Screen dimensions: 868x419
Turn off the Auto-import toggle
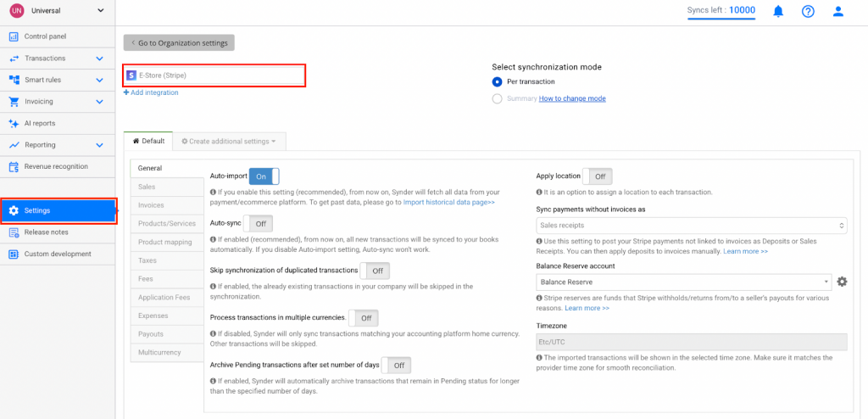tap(264, 176)
